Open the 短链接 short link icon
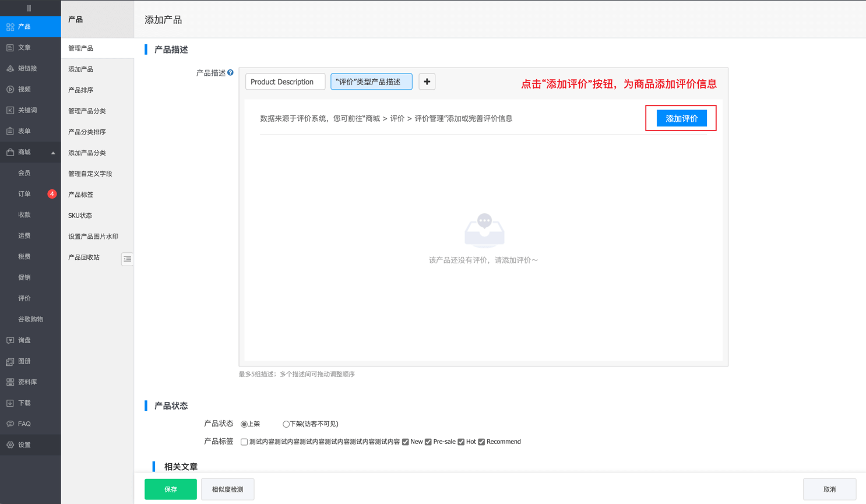Image resolution: width=866 pixels, height=504 pixels. 10,69
